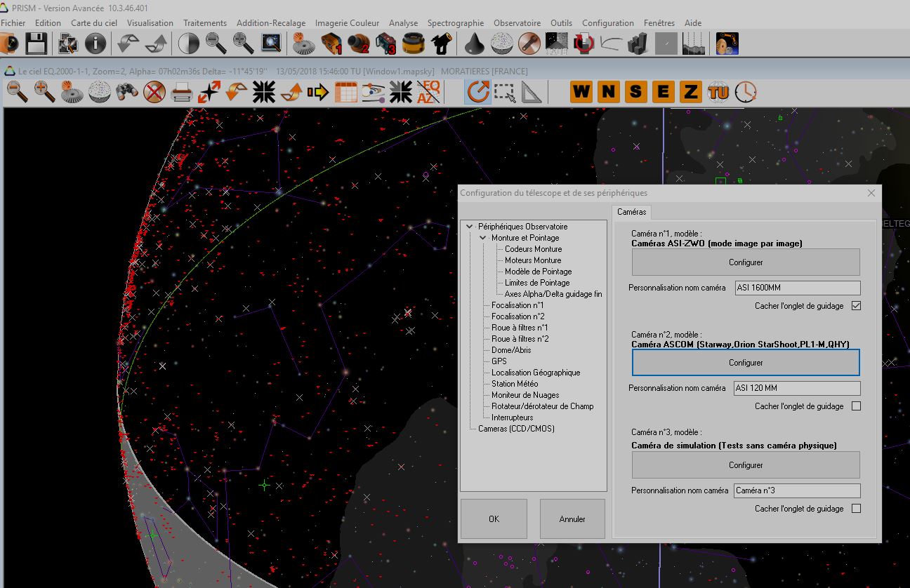Viewport: 910px width, 588px height.
Task: Click the Annuler button
Action: point(572,519)
